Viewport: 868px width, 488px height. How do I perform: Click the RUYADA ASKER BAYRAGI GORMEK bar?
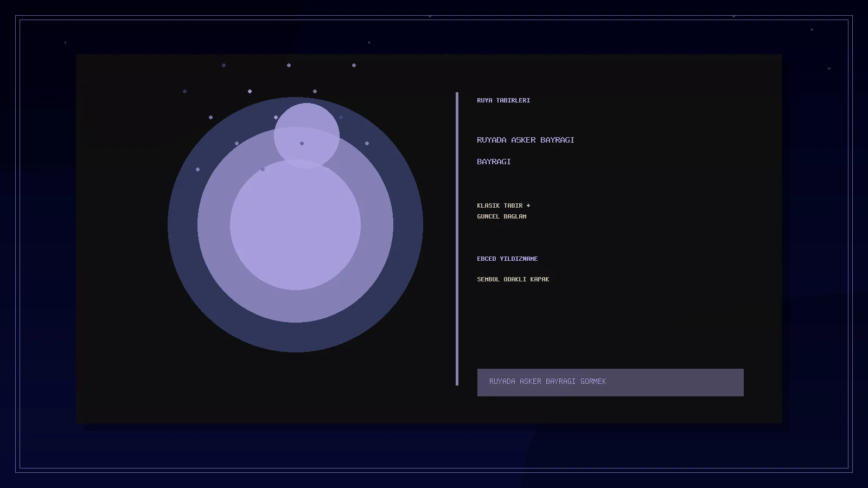[610, 382]
